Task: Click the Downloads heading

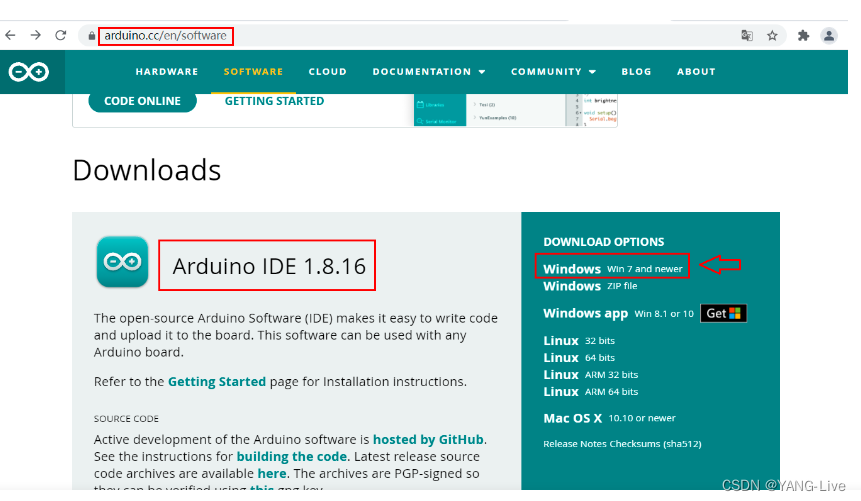Action: point(147,170)
